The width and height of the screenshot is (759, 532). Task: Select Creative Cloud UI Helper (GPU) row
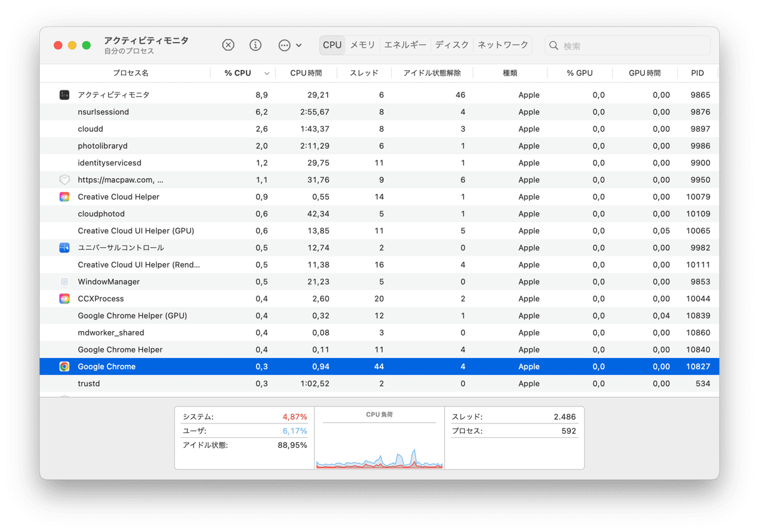click(x=379, y=231)
